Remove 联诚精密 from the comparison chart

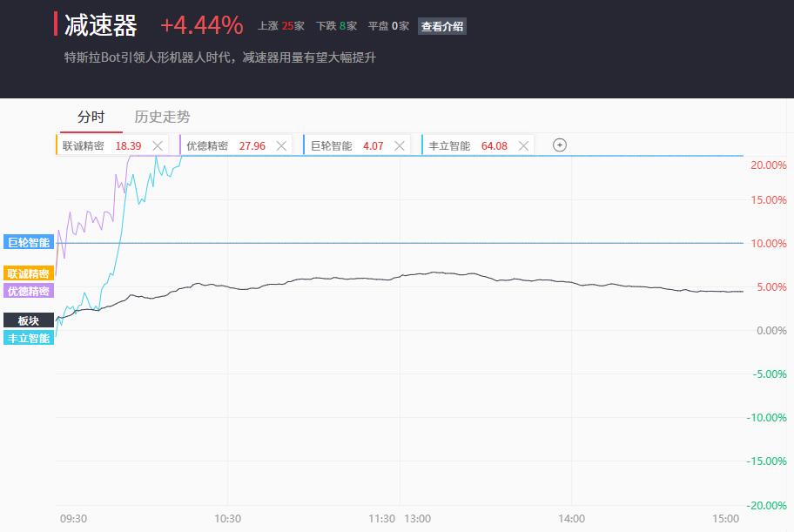(158, 146)
